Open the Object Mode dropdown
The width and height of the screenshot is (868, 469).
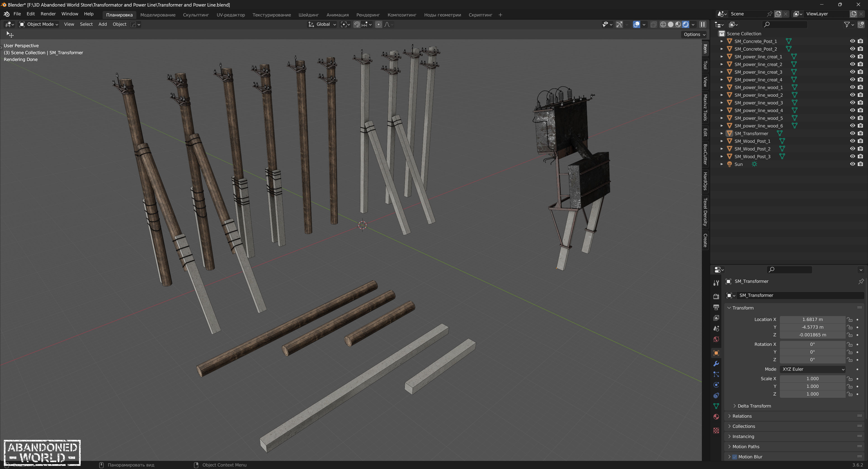[39, 24]
